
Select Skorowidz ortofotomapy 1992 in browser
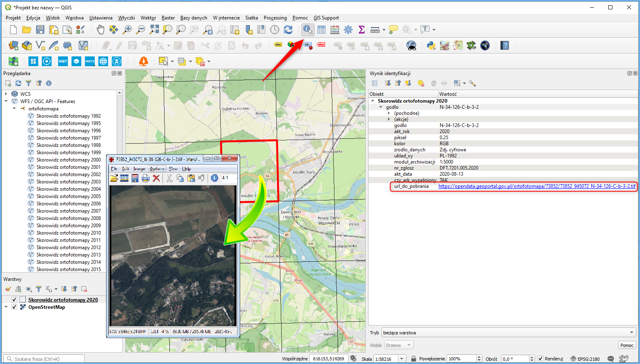pos(68,116)
